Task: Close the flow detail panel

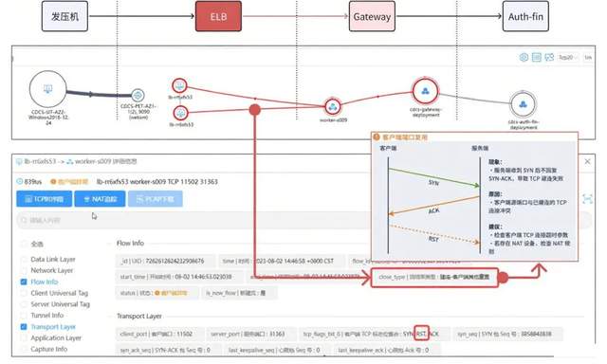Action: 587,161
